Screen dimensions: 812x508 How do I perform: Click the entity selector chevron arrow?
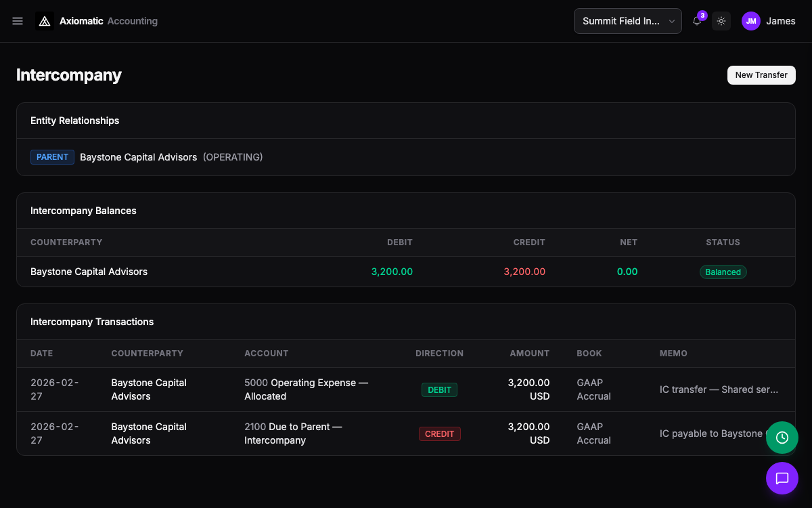pos(671,21)
